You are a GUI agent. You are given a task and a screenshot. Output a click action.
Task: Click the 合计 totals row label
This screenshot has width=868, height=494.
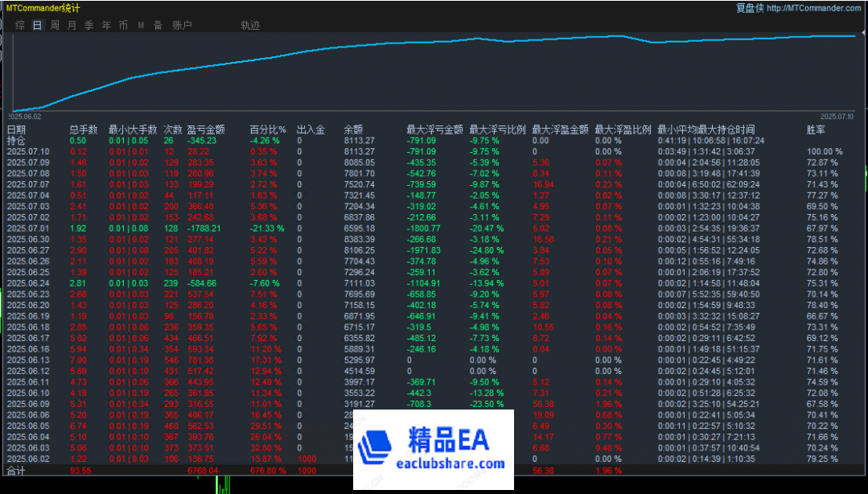coord(16,470)
